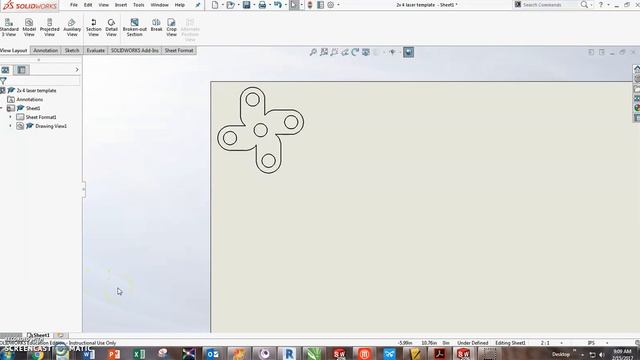Open the File menu

73,5
